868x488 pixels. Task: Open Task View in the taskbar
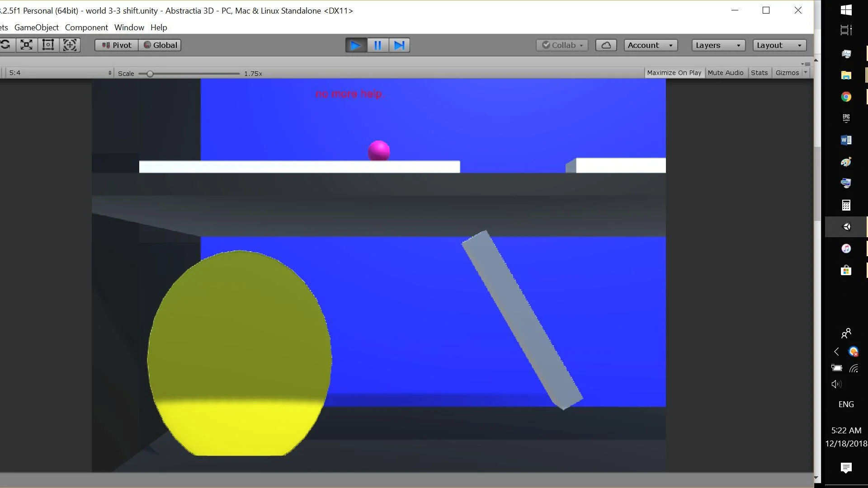(x=846, y=30)
